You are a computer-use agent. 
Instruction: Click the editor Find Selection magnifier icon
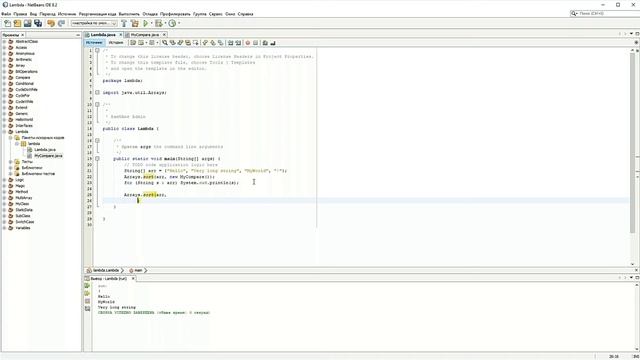(165, 42)
